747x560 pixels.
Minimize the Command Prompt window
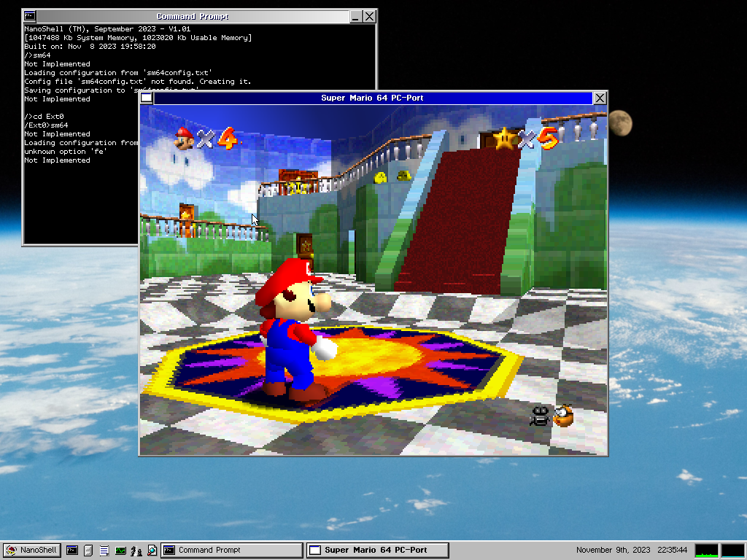coord(355,17)
